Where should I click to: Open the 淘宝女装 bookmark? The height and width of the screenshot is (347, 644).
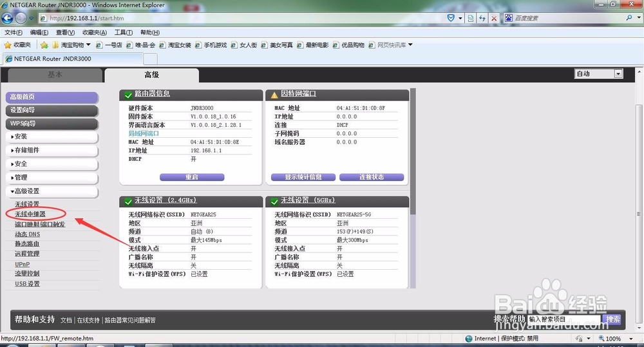click(x=175, y=45)
